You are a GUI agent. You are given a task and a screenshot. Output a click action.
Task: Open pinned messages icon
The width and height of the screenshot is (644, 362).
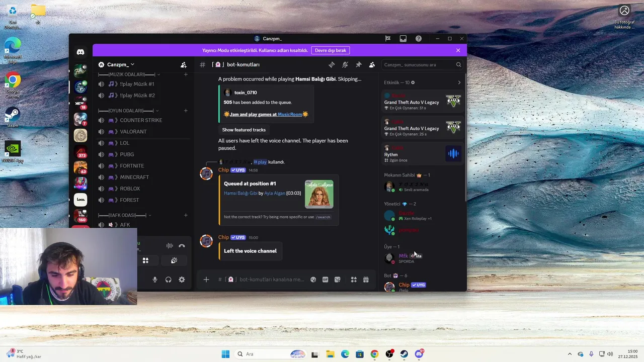point(359,65)
